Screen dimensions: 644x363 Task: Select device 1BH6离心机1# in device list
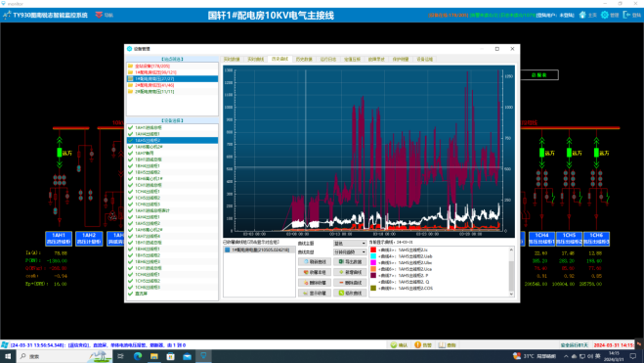pyautogui.click(x=173, y=179)
